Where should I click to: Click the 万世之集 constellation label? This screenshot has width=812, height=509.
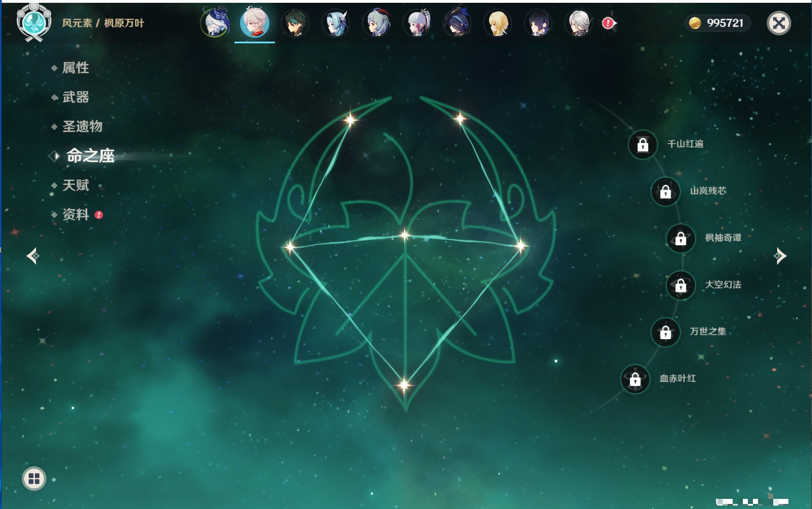pyautogui.click(x=708, y=331)
